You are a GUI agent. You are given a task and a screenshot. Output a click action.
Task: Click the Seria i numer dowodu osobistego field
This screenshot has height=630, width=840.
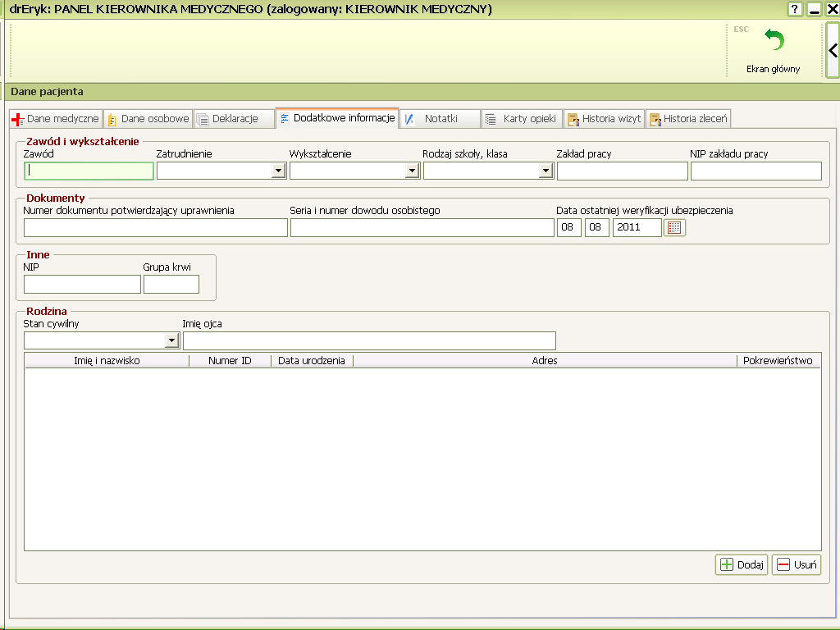422,228
